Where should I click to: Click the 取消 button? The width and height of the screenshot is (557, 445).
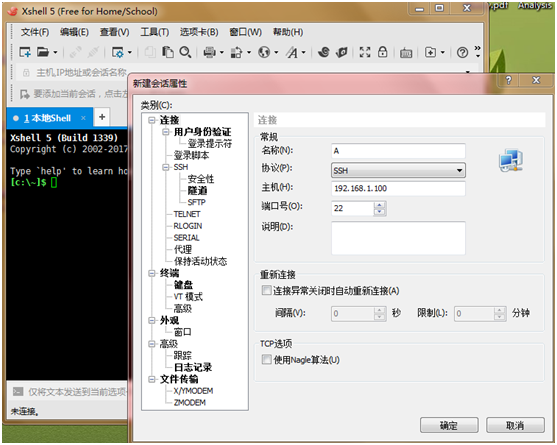(515, 425)
